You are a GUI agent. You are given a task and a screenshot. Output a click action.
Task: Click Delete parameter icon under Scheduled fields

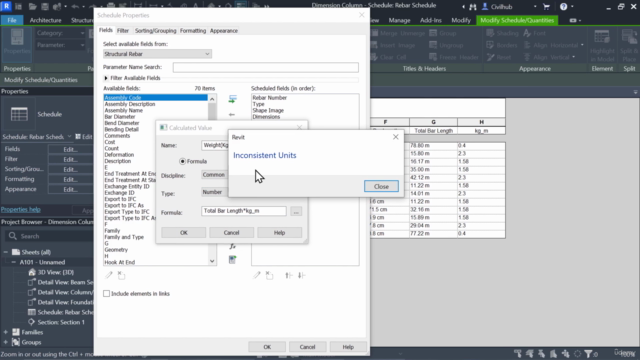(269, 275)
